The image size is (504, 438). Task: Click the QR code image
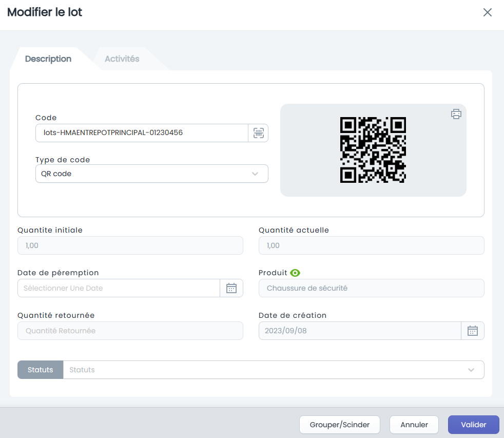tap(373, 150)
